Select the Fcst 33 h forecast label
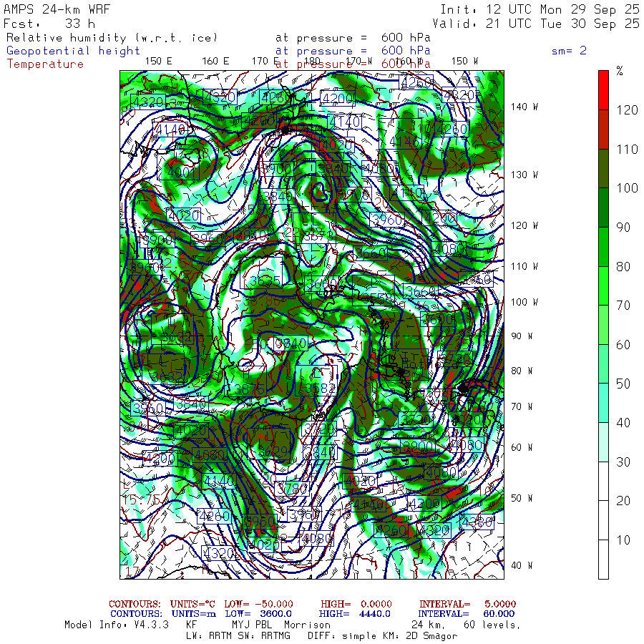644x644 pixels. tap(49, 24)
